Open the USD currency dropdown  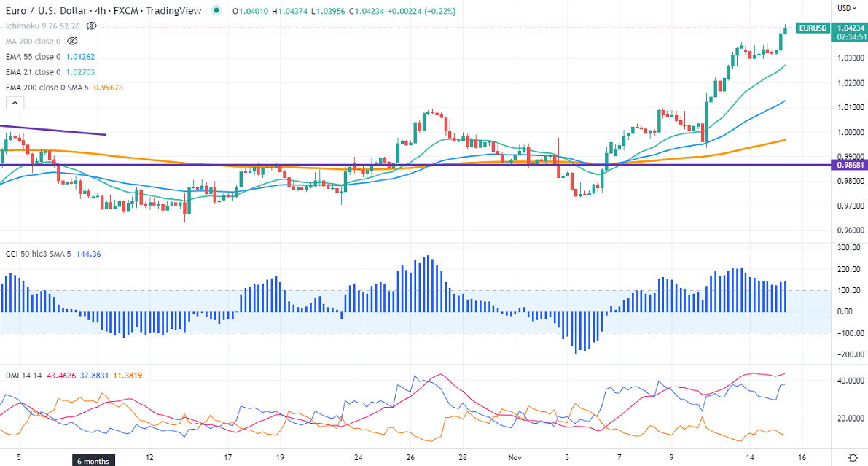(846, 8)
